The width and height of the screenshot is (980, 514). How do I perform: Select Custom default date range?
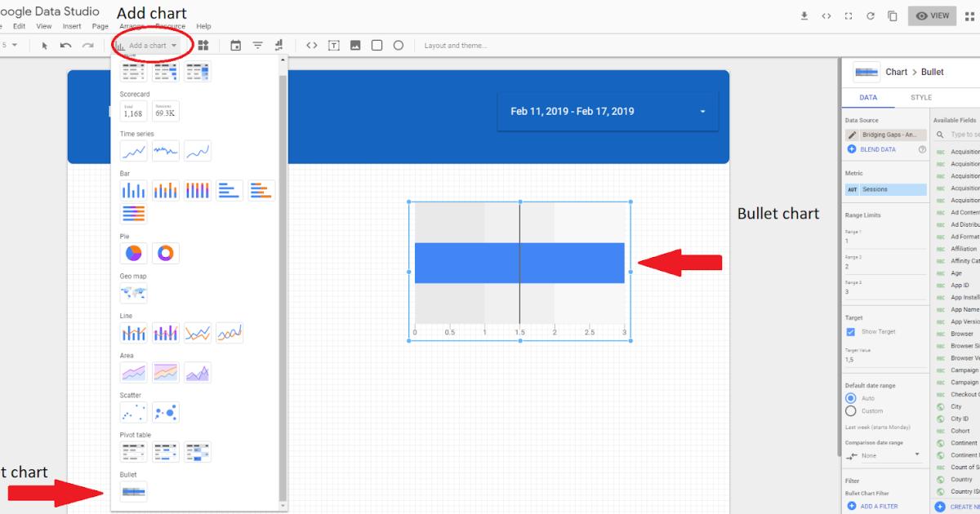pos(851,411)
